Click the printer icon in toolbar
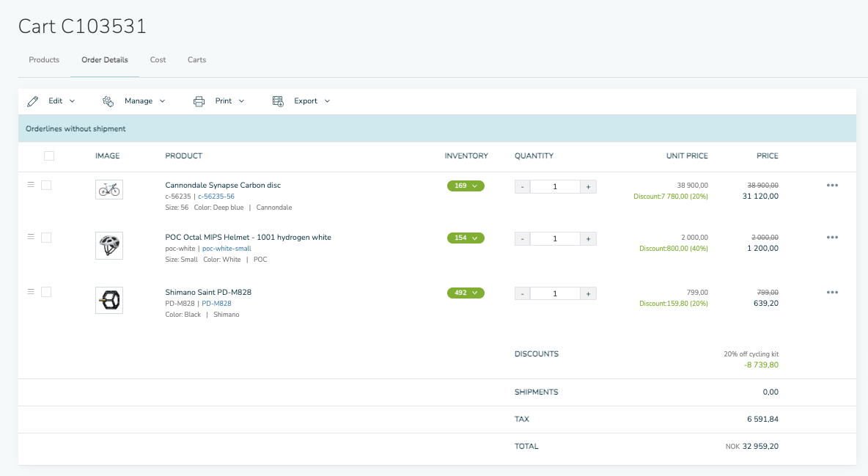Image resolution: width=868 pixels, height=476 pixels. 199,101
